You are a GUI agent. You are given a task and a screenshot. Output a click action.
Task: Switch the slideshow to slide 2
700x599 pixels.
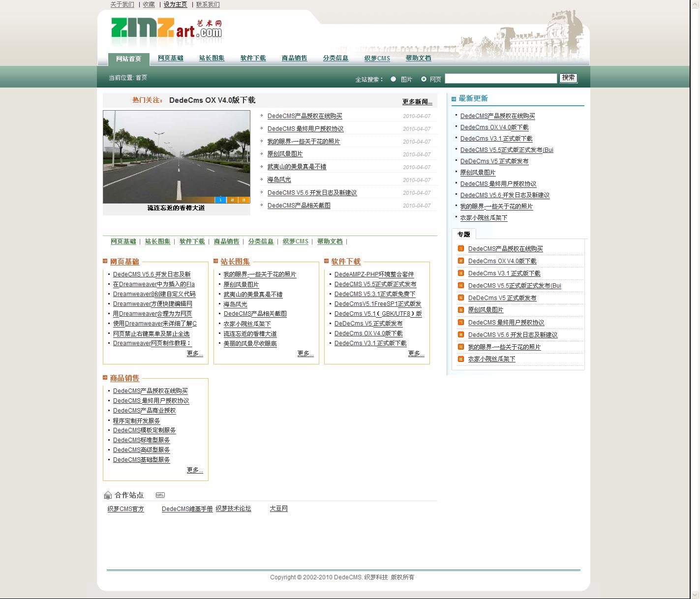[x=232, y=200]
